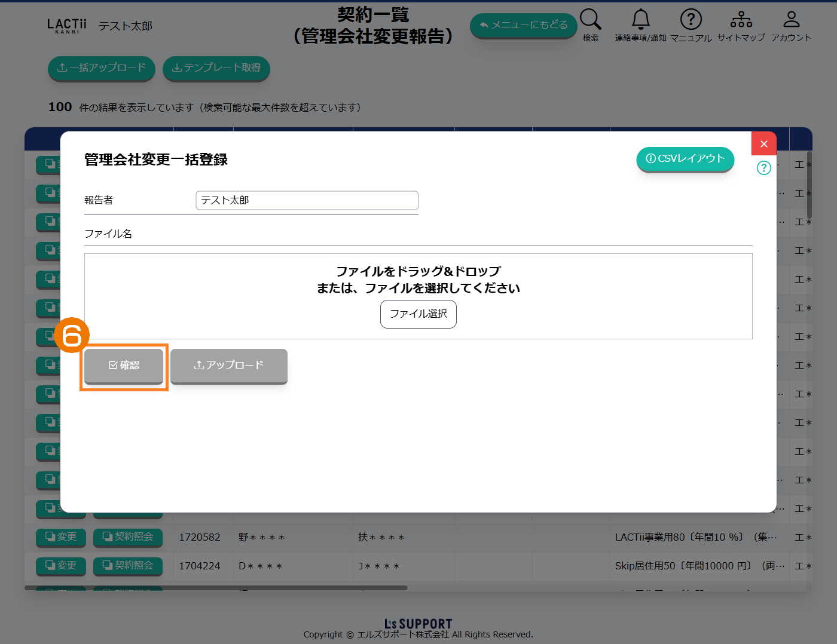Click 変更 button for contract 1720582
The image size is (837, 644).
pyautogui.click(x=60, y=537)
